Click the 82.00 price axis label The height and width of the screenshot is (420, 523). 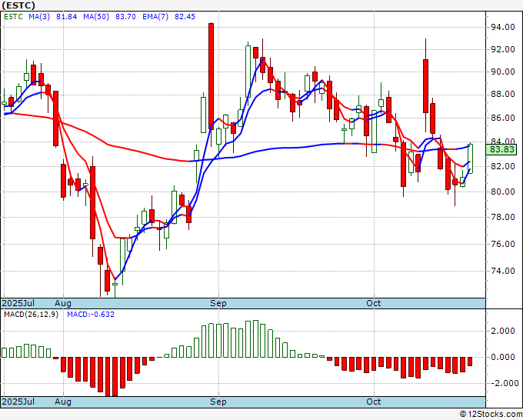[x=503, y=166]
